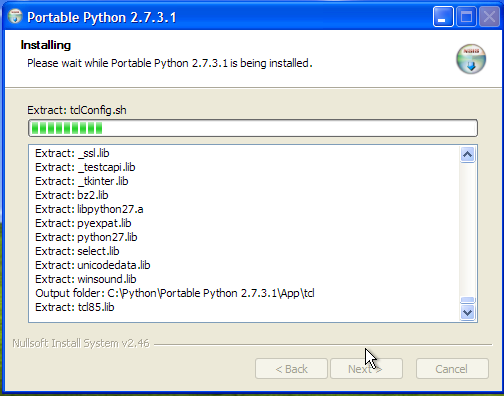The image size is (504, 396).
Task: Click the 'Please wait while Portable Python' message
Action: click(170, 63)
